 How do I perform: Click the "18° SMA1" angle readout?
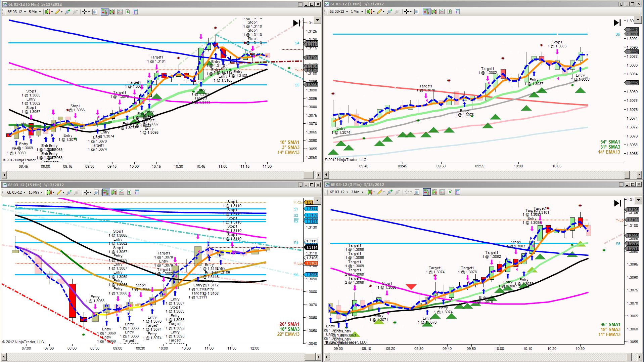tap(289, 142)
